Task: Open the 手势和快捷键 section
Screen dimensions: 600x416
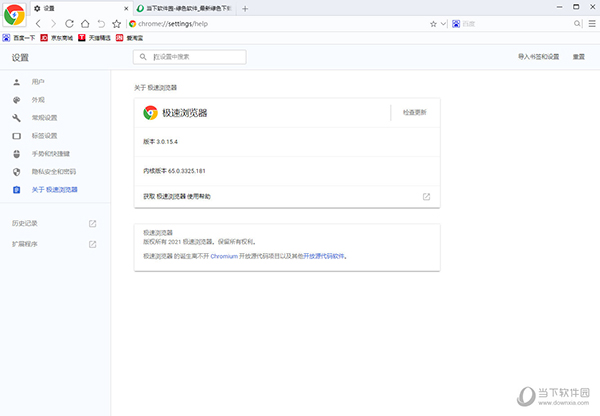Action: click(55, 154)
